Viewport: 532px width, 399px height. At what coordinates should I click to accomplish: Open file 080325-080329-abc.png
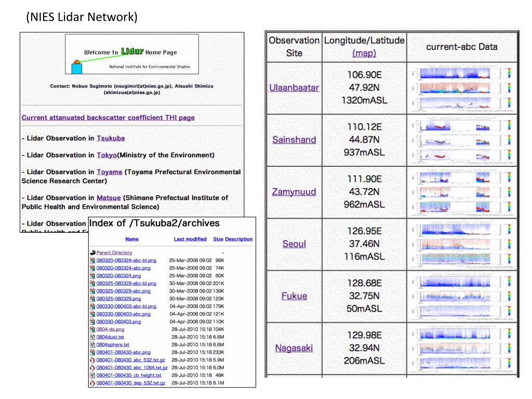coord(124,291)
